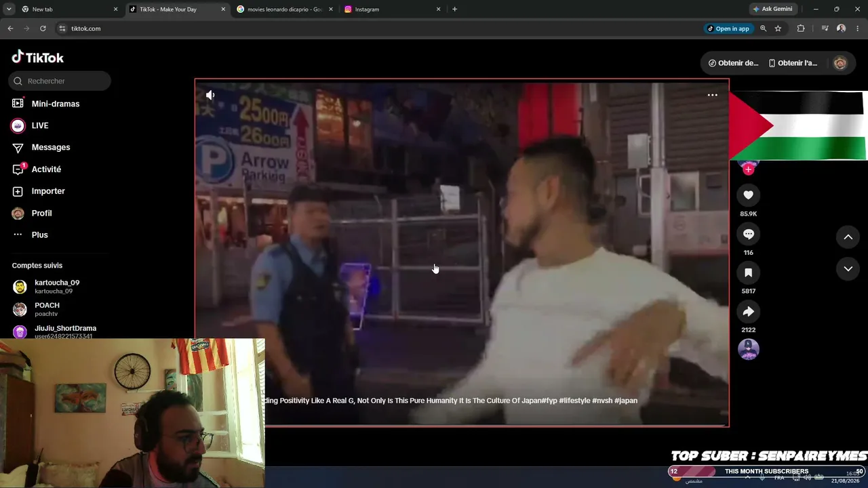This screenshot has height=488, width=868.
Task: Open the Chrome profile avatar menu
Action: (841, 28)
